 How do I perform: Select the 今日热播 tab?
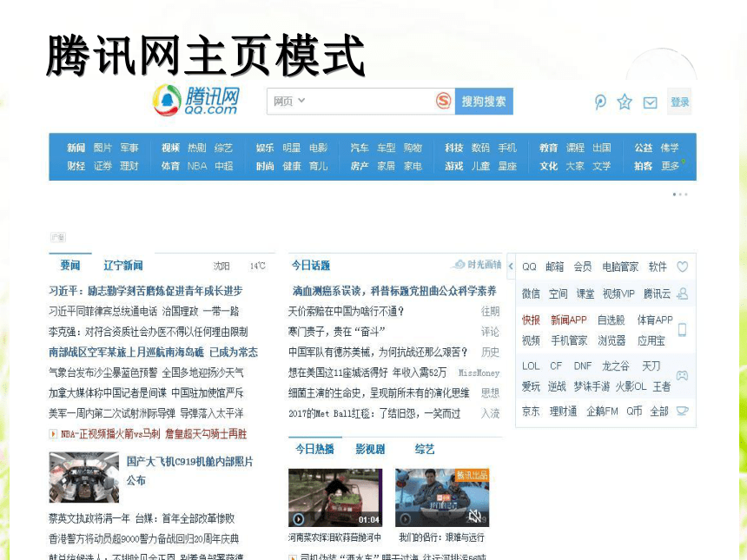[315, 449]
